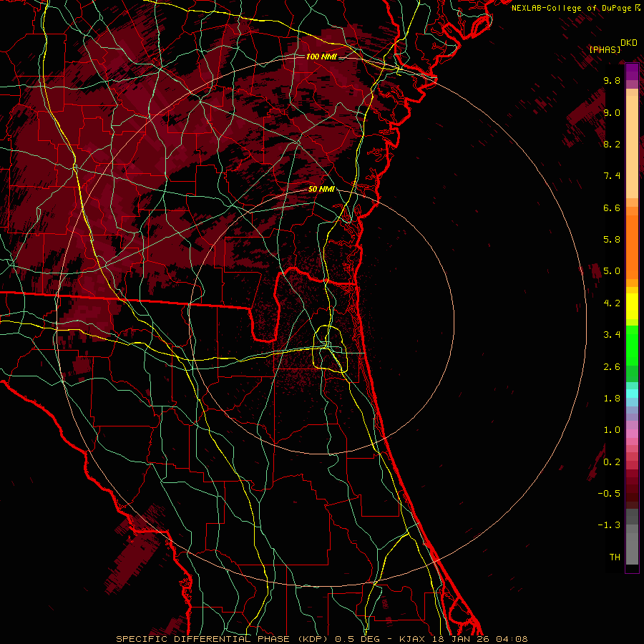Click the [PHAS] units label

click(605, 50)
